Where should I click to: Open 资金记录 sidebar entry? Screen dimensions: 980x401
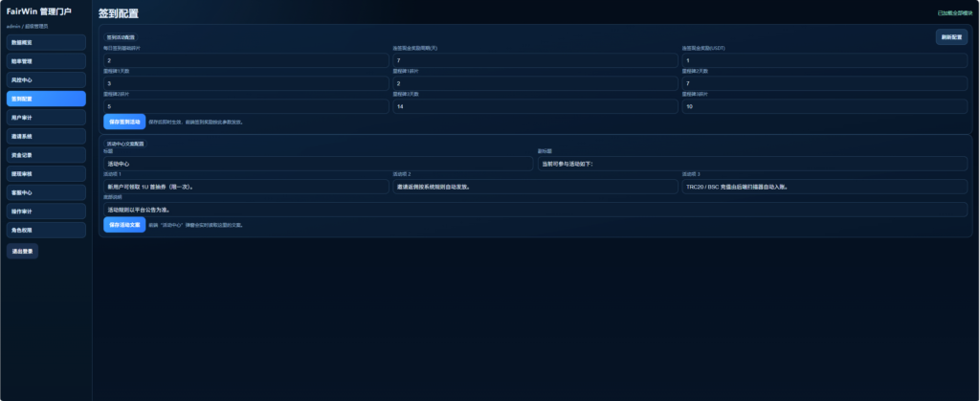pyautogui.click(x=46, y=155)
